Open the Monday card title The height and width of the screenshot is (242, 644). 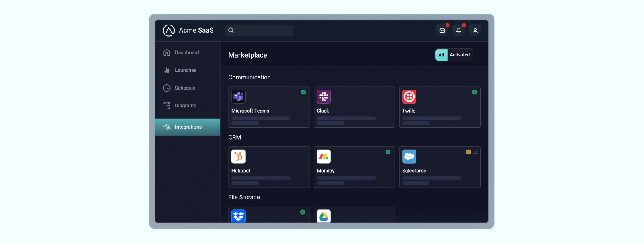click(326, 171)
